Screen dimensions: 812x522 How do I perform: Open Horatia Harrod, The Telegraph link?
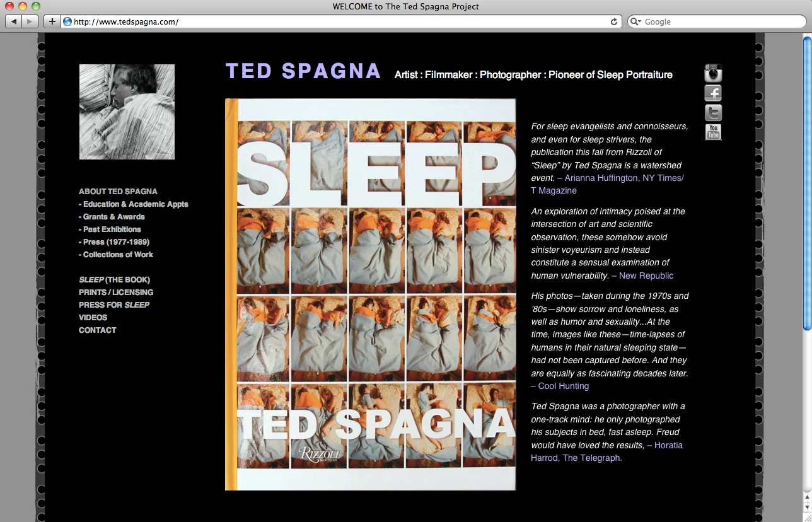(606, 451)
